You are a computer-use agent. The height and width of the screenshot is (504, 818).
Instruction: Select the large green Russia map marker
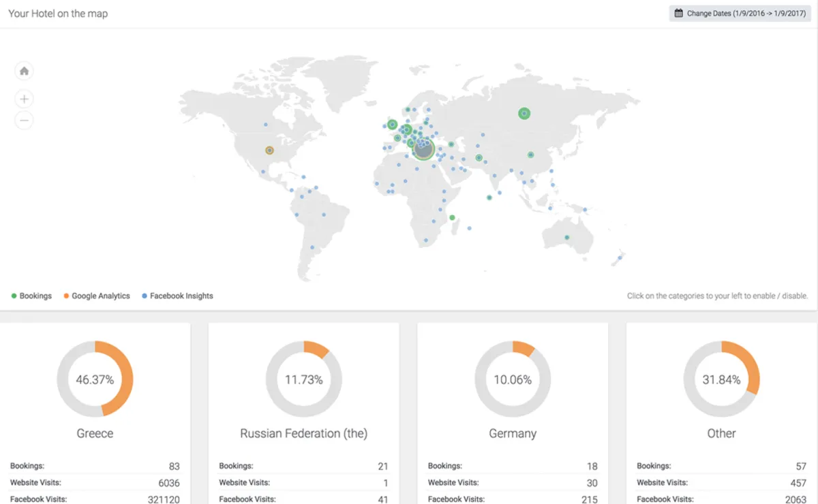point(524,113)
